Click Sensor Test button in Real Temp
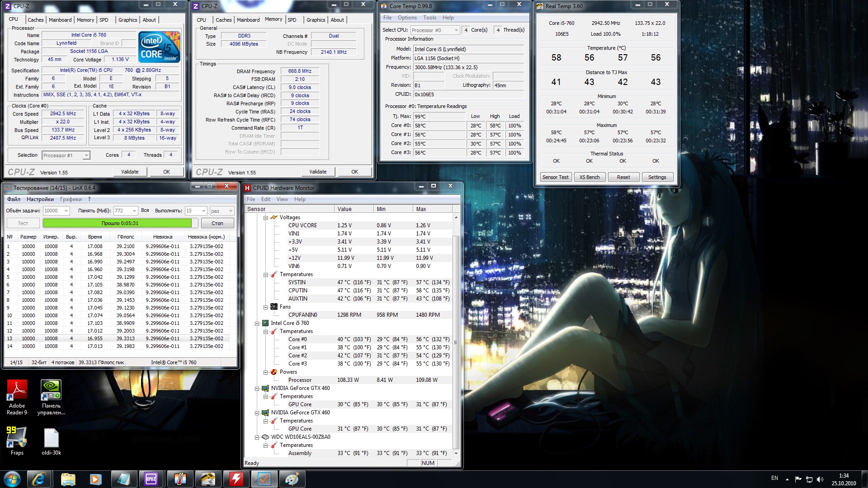Image resolution: width=868 pixels, height=488 pixels. (556, 177)
